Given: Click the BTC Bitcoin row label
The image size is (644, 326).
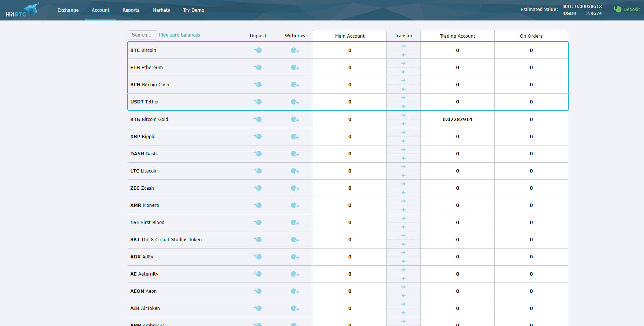Looking at the screenshot, I should pyautogui.click(x=143, y=50).
